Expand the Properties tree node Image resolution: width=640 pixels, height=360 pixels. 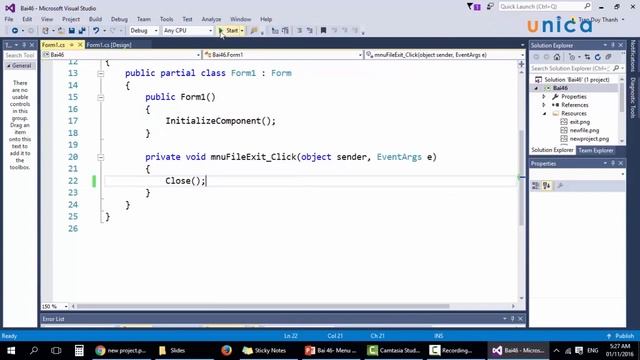pos(544,97)
